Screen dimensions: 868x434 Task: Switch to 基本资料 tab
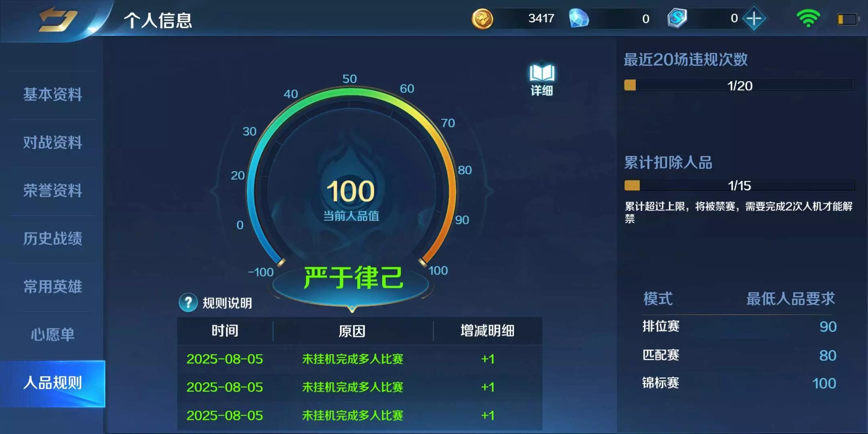(x=53, y=94)
